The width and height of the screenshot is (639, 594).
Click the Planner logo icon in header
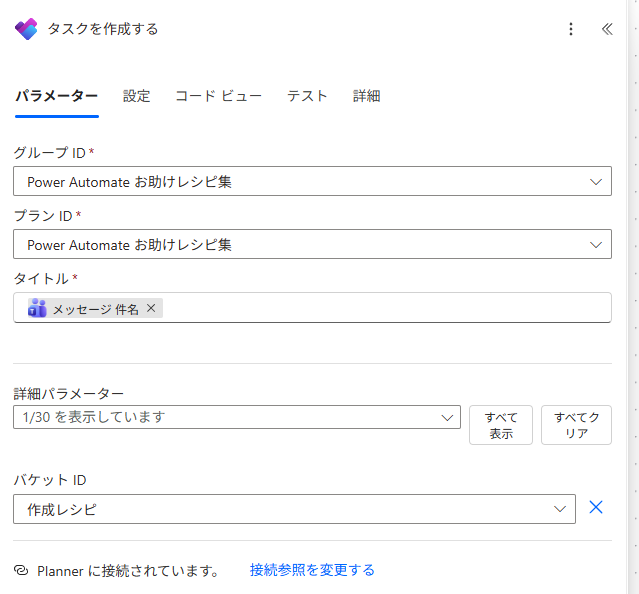coord(26,29)
